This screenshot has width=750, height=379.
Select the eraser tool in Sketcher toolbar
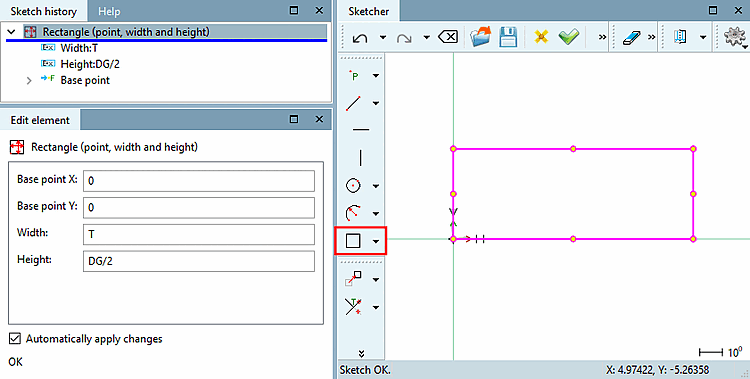pyautogui.click(x=632, y=37)
